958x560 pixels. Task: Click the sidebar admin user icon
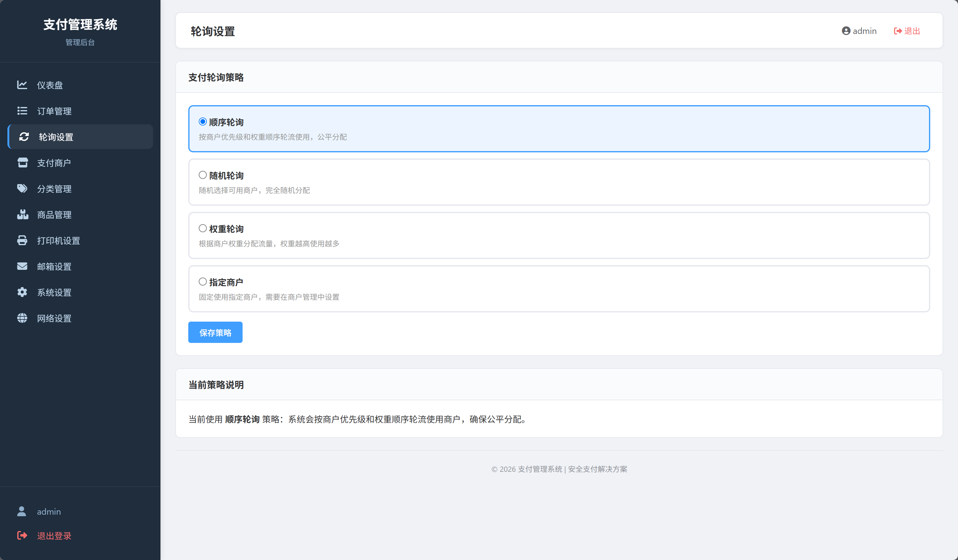coord(22,511)
